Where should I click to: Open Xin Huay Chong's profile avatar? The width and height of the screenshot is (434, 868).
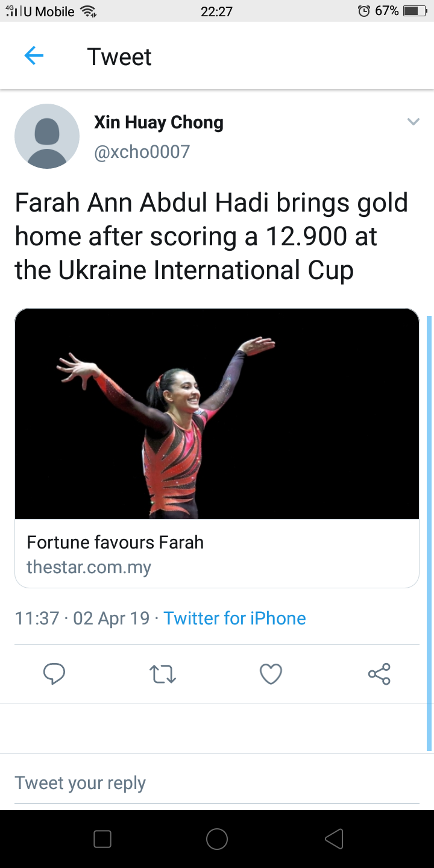pyautogui.click(x=47, y=136)
